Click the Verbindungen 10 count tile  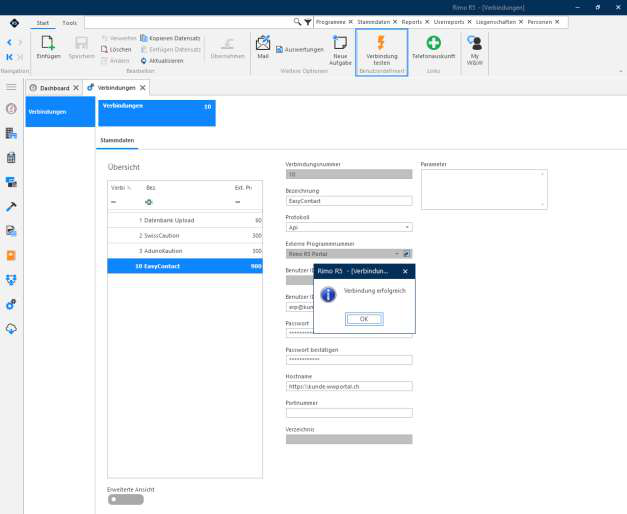pos(157,113)
